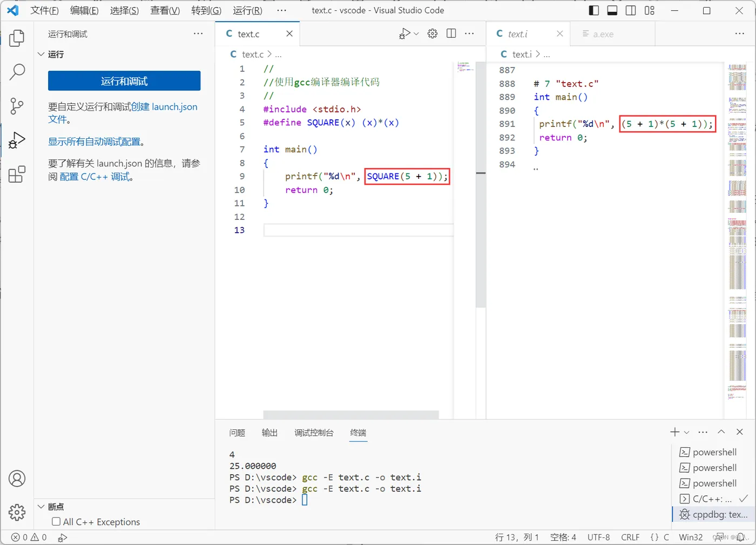The height and width of the screenshot is (545, 756).
Task: Select the cppdbg terminal entry
Action: point(713,515)
